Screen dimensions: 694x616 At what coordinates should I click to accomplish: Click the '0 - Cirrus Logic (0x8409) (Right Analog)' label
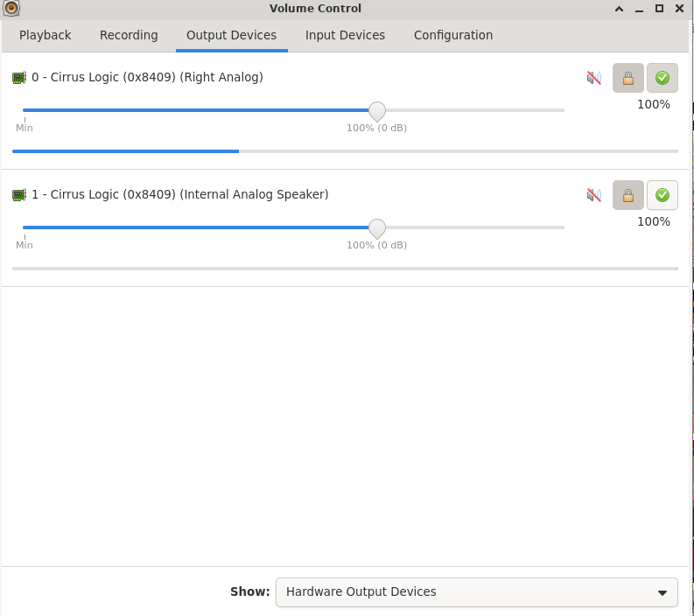[147, 78]
